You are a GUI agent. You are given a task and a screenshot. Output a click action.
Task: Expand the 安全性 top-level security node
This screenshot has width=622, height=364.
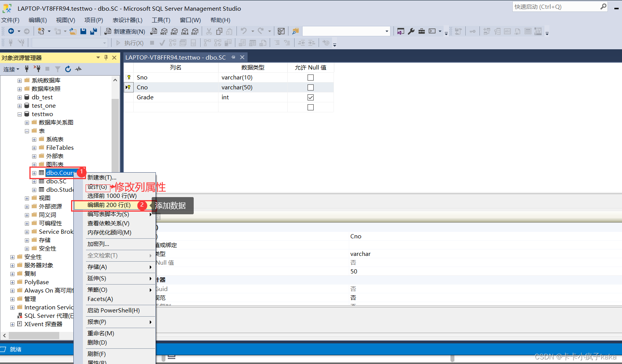click(x=12, y=257)
